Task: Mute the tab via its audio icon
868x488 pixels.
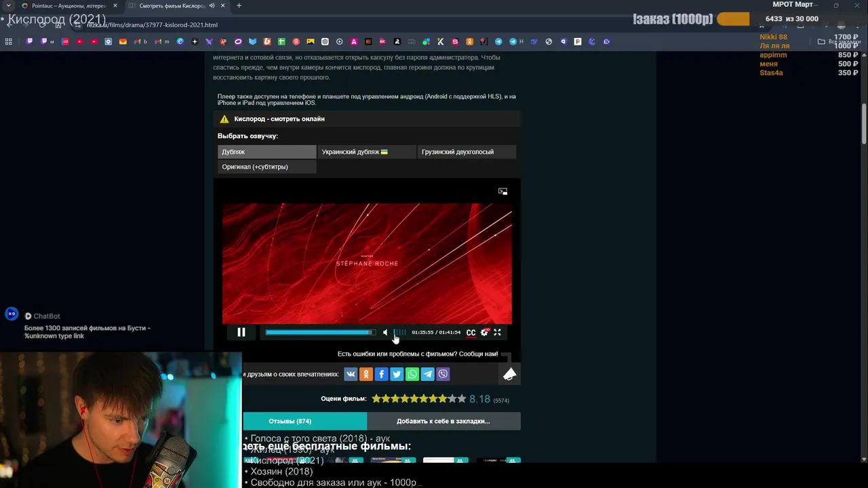Action: (x=212, y=5)
